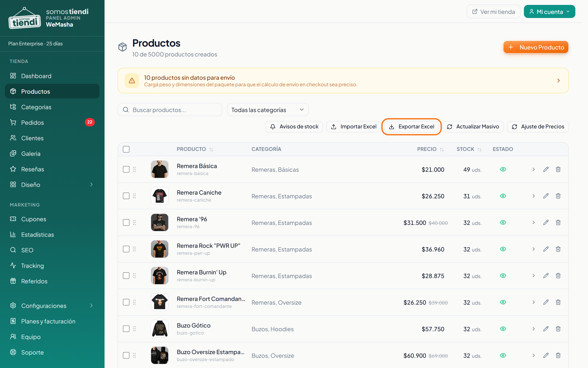Open Avisos de stock

[294, 127]
